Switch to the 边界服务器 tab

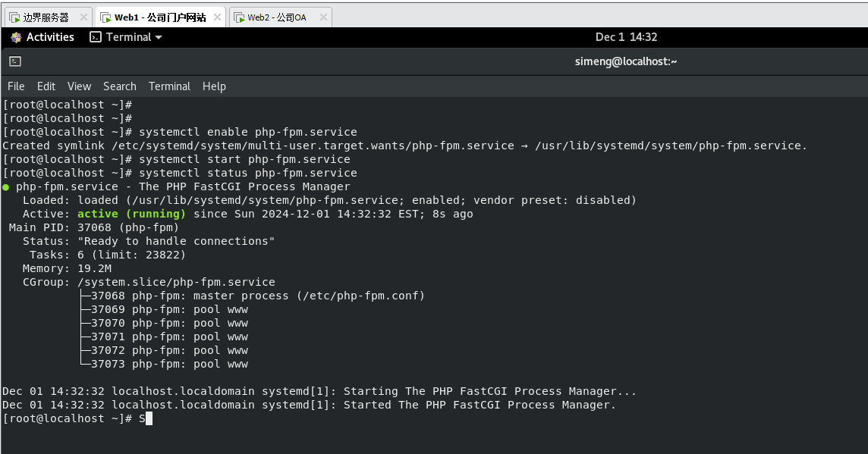[46, 17]
